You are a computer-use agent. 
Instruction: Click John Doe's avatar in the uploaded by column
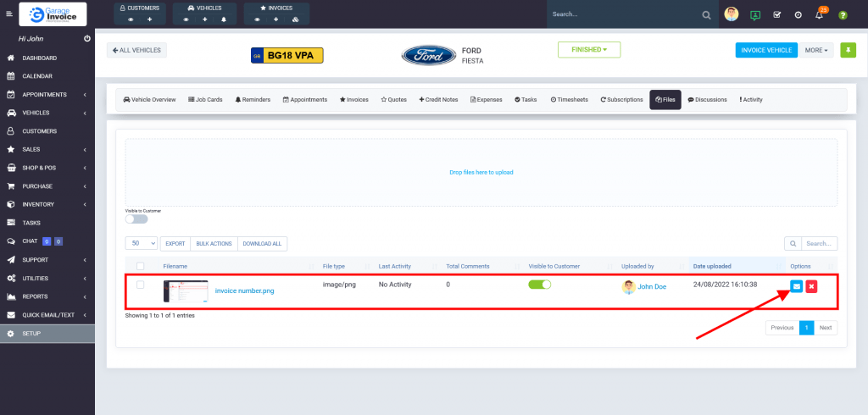[628, 286]
